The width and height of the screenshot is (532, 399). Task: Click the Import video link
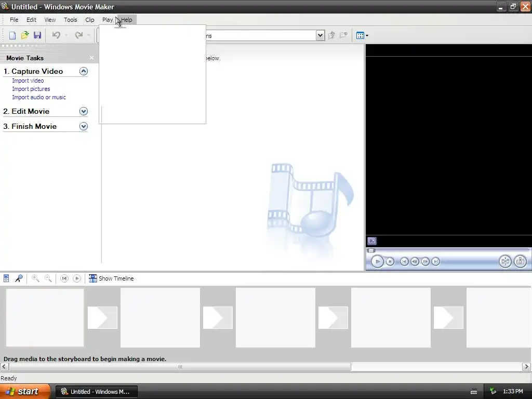coord(28,81)
